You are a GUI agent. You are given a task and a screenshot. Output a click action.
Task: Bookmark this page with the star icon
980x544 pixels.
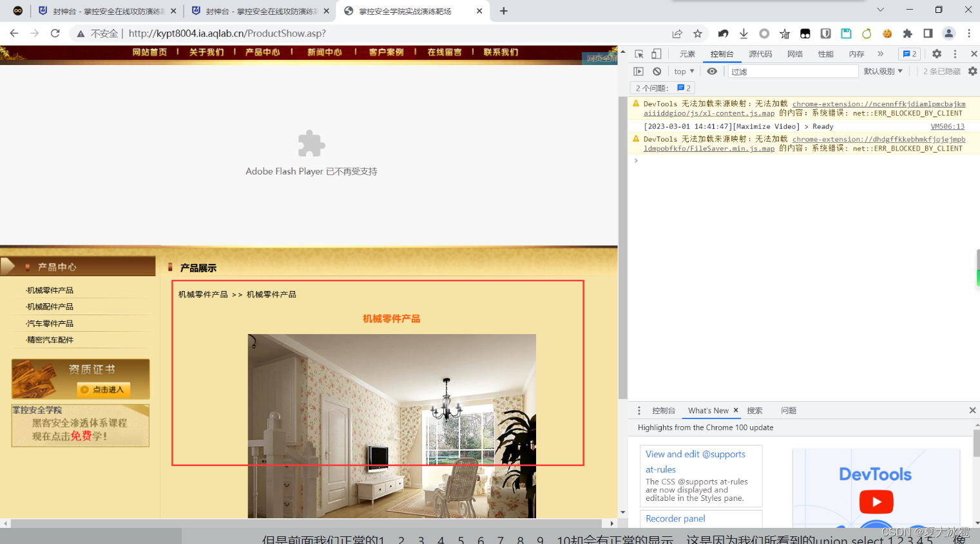(x=698, y=33)
